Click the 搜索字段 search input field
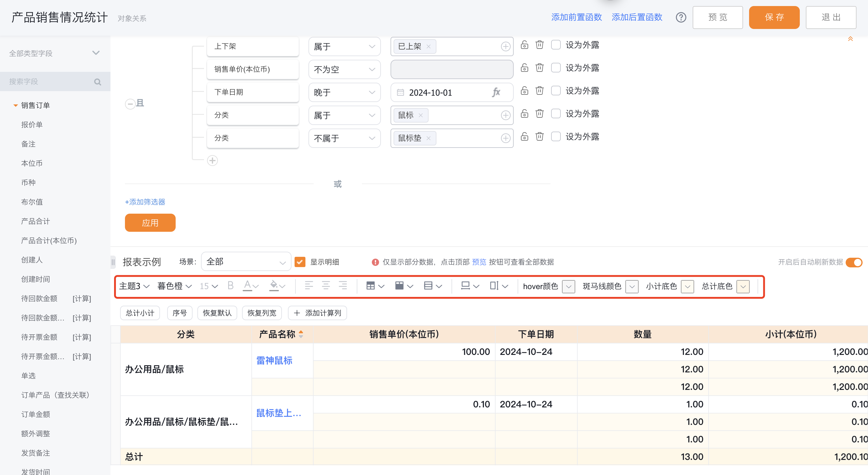Image resolution: width=868 pixels, height=475 pixels. click(50, 81)
